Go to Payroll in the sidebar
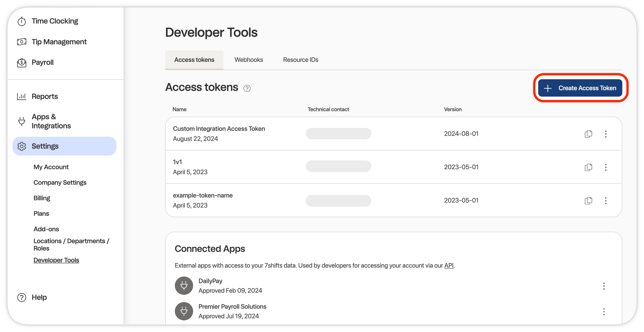This screenshot has width=644, height=332. pos(43,63)
